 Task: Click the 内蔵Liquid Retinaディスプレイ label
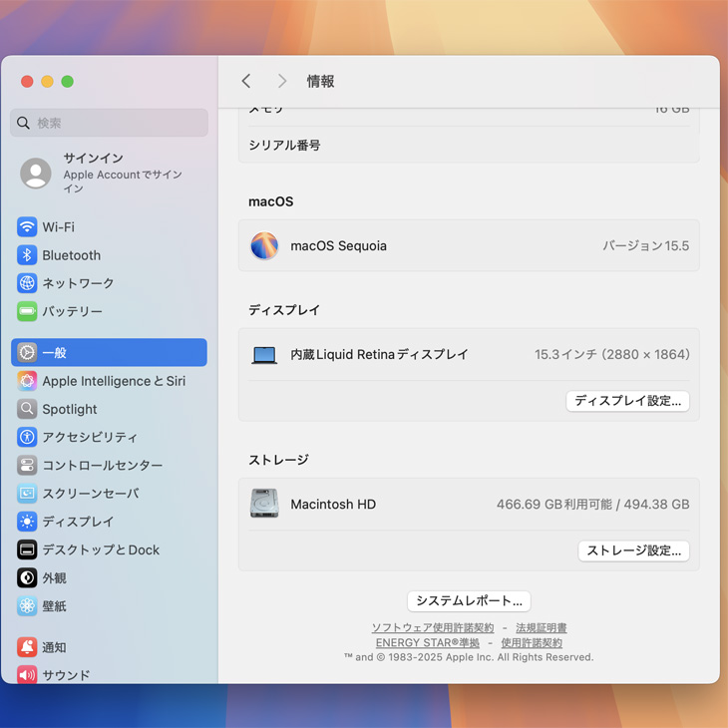pyautogui.click(x=379, y=354)
